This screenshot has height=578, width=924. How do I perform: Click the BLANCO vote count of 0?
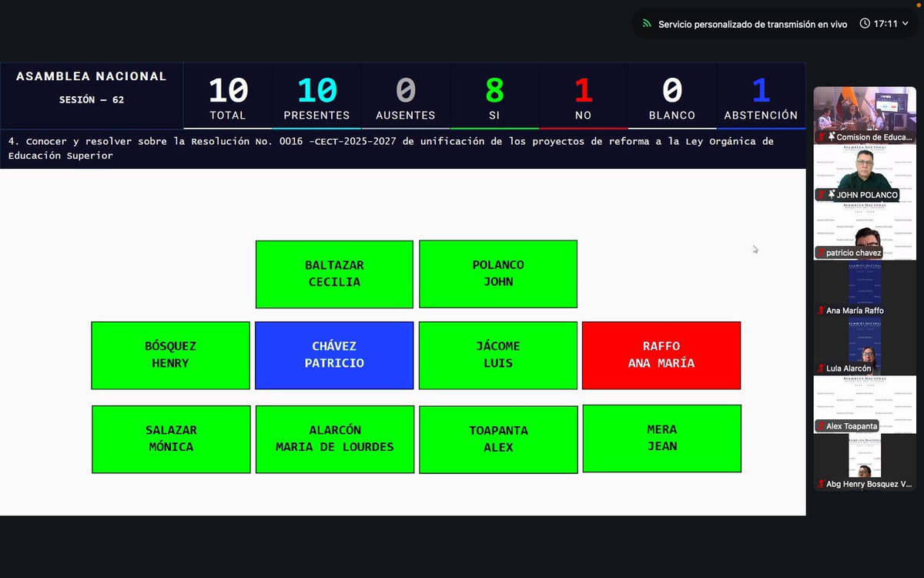pyautogui.click(x=672, y=91)
